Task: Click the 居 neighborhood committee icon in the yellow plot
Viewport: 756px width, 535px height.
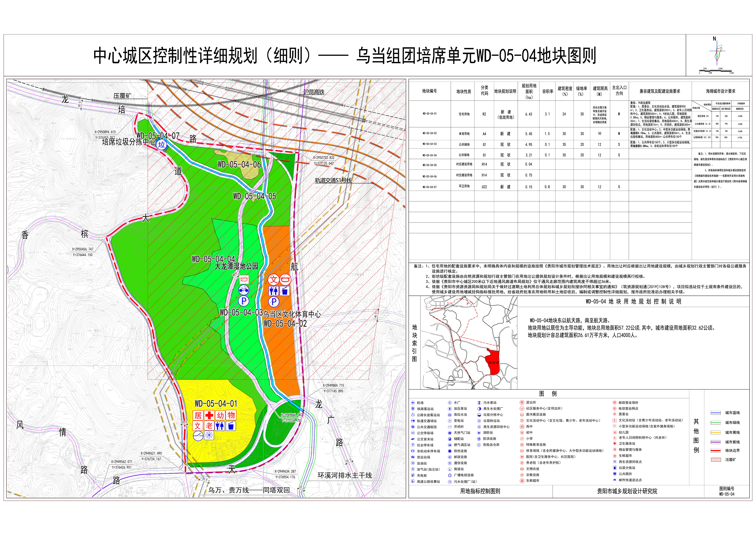Action: [198, 415]
